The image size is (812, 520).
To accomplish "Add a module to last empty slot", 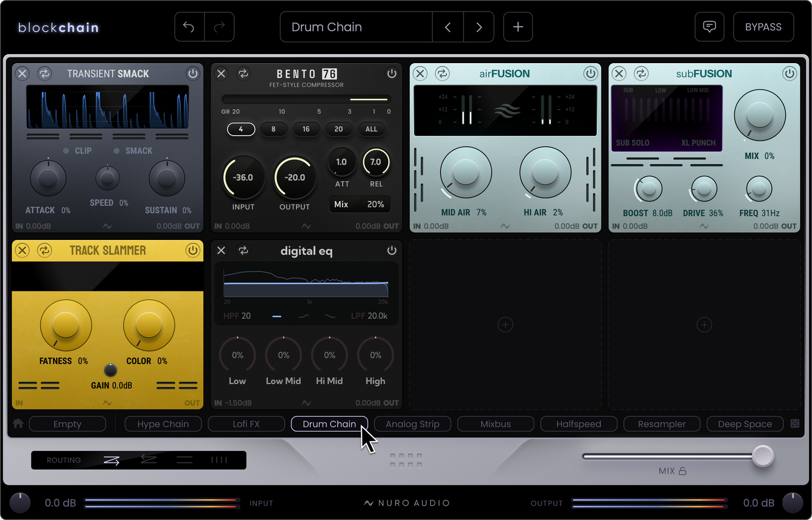I will (704, 325).
